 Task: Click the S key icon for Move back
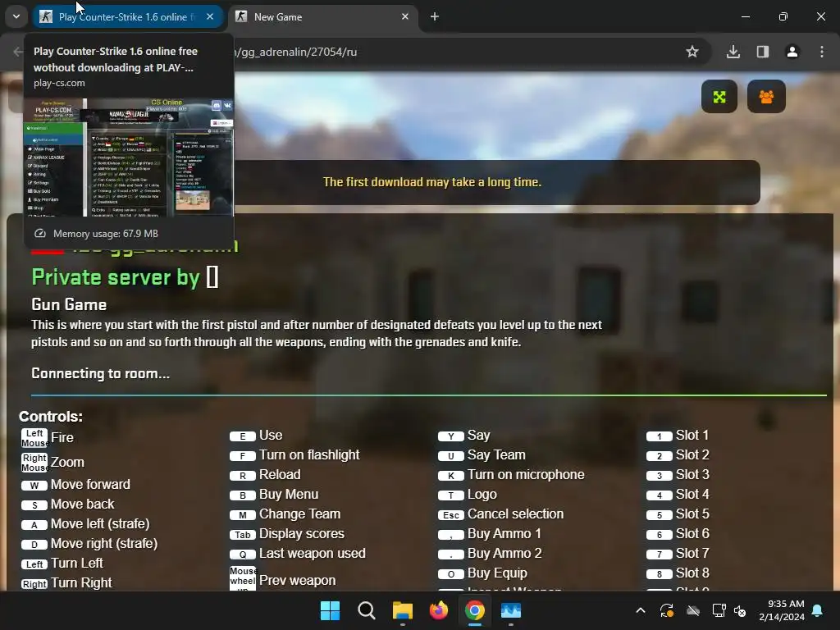tap(34, 505)
